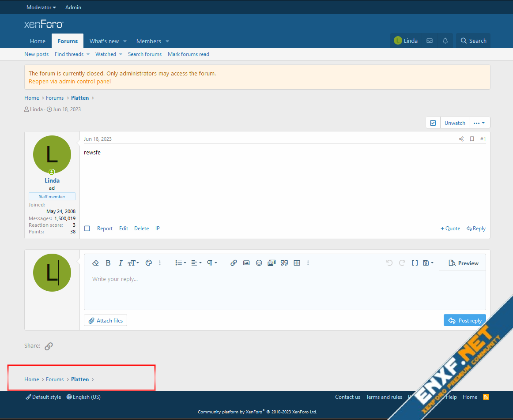513x420 pixels.
Task: Toggle BB code mode brackets button
Action: click(x=415, y=263)
